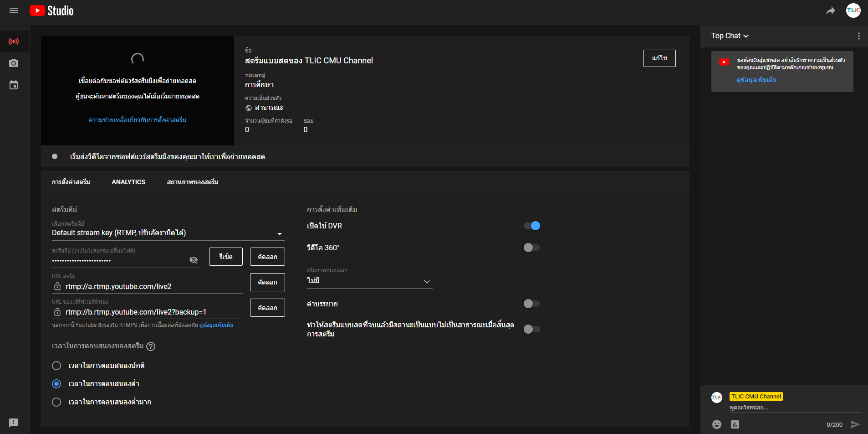Click the YouTube icon in chat welcome notice
Screen dimensions: 868x434
pyautogui.click(x=724, y=62)
